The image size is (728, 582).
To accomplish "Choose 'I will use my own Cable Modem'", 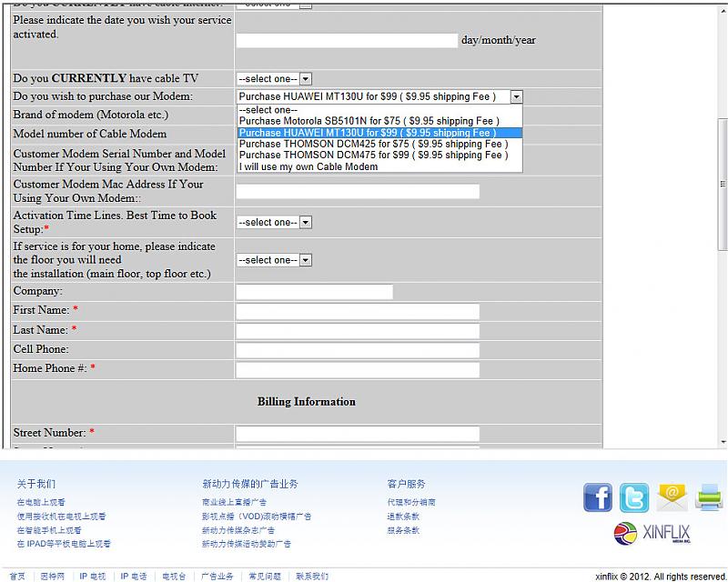I will point(308,166).
